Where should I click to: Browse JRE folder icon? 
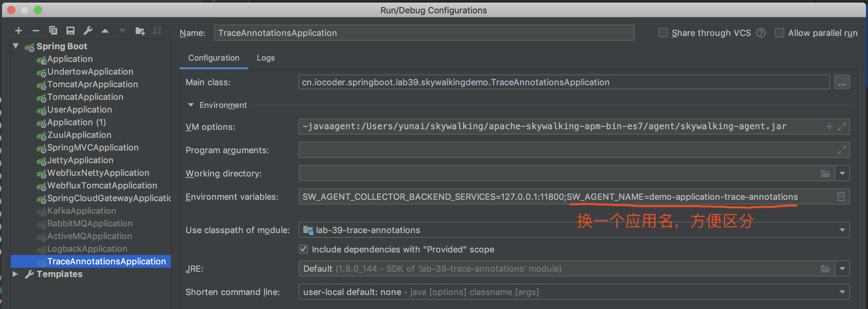pyautogui.click(x=825, y=268)
